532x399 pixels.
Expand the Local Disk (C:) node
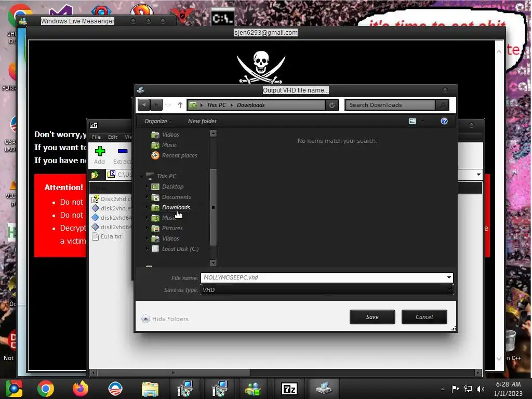tap(147, 249)
